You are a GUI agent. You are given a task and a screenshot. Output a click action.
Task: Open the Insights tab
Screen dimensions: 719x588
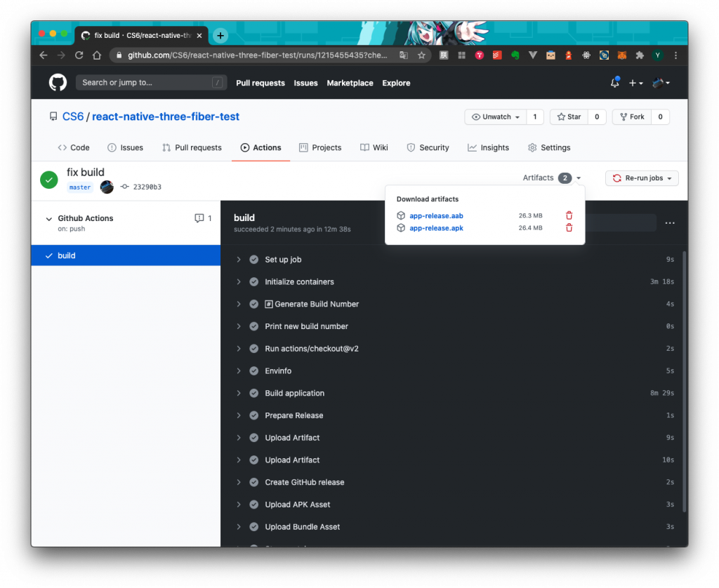488,147
